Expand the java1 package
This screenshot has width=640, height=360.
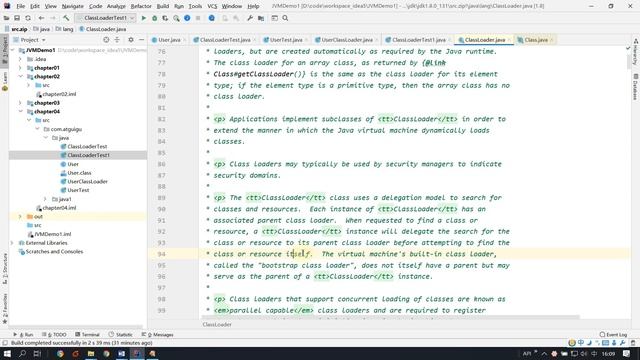[45, 199]
